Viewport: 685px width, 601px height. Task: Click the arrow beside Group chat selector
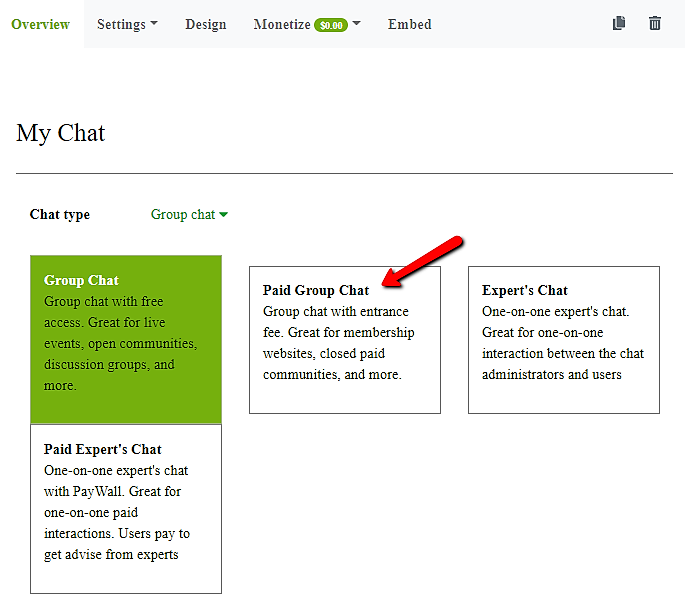(223, 214)
